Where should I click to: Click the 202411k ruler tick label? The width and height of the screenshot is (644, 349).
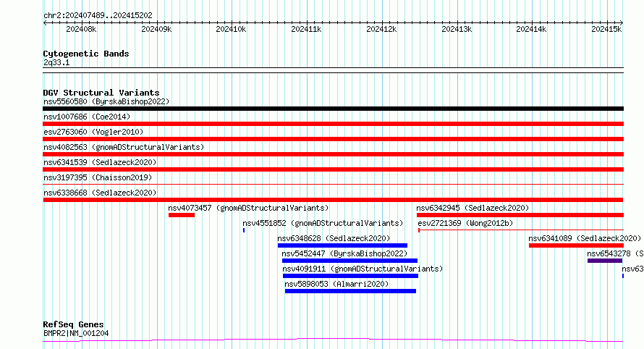coord(306,29)
